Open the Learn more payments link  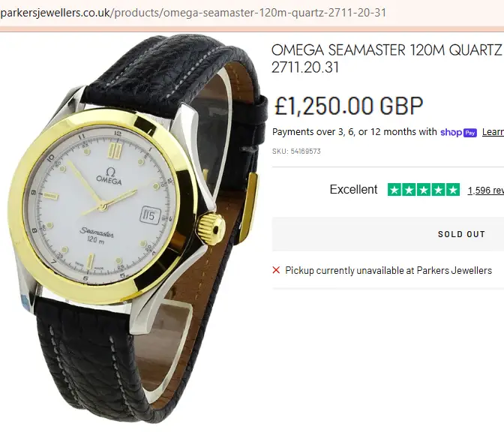click(493, 132)
